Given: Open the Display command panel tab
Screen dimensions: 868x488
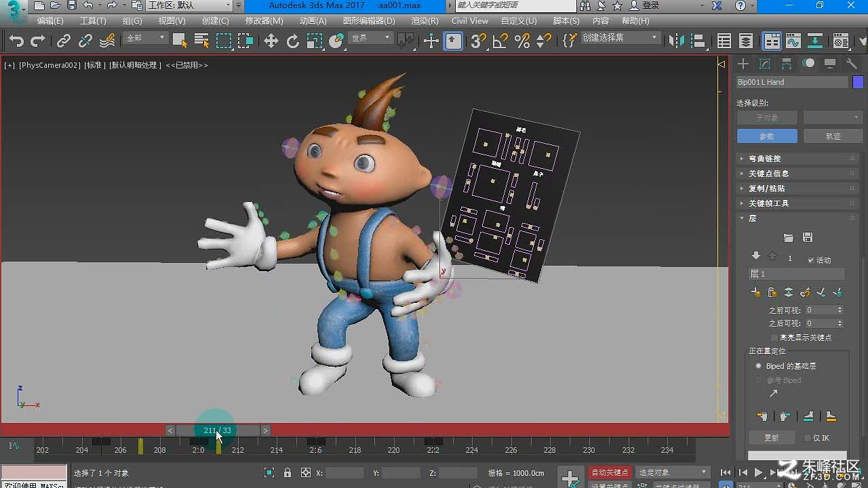Looking at the screenshot, I should click(x=830, y=64).
